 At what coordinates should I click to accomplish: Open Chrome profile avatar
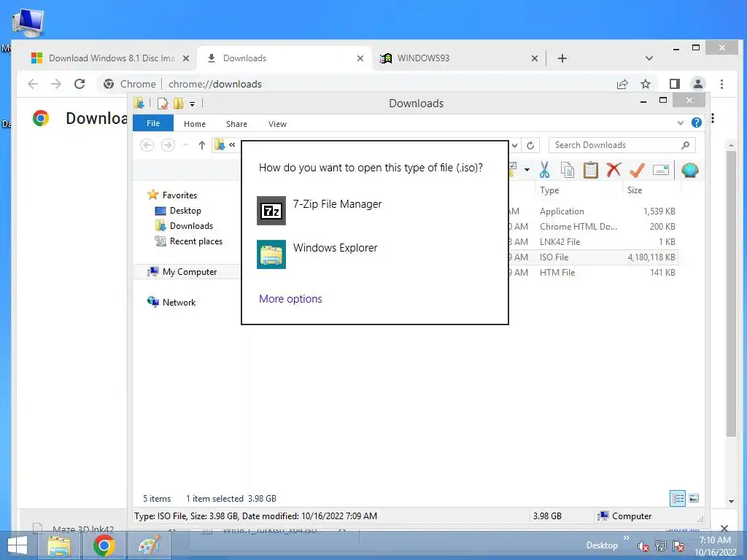pyautogui.click(x=698, y=84)
